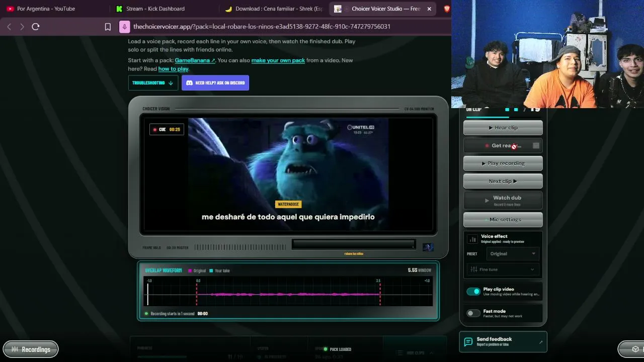The width and height of the screenshot is (644, 362).
Task: Reload the page with the refresh icon
Action: (36, 27)
